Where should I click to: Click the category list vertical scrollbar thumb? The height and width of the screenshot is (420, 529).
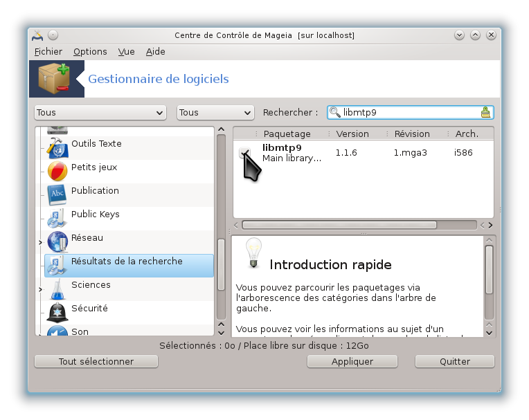(x=221, y=264)
